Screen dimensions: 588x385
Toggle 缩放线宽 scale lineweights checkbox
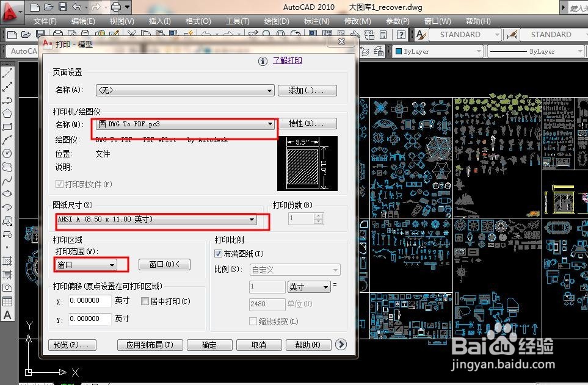[x=253, y=322]
